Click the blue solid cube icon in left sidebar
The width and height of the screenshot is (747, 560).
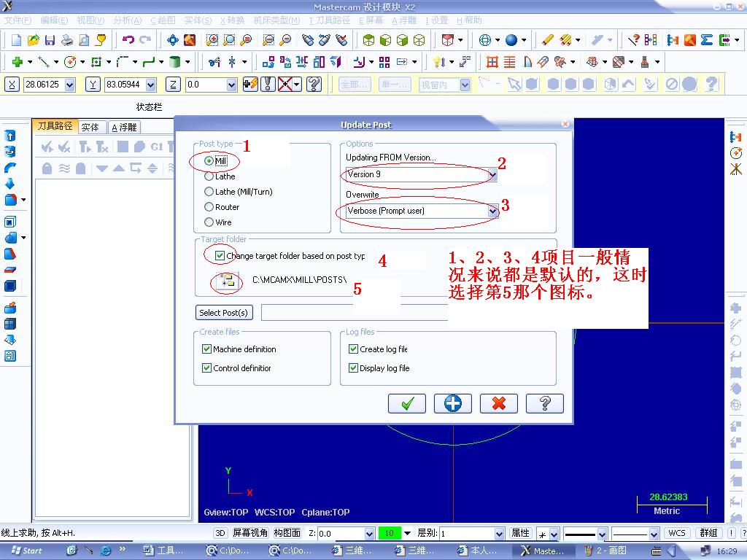9,286
